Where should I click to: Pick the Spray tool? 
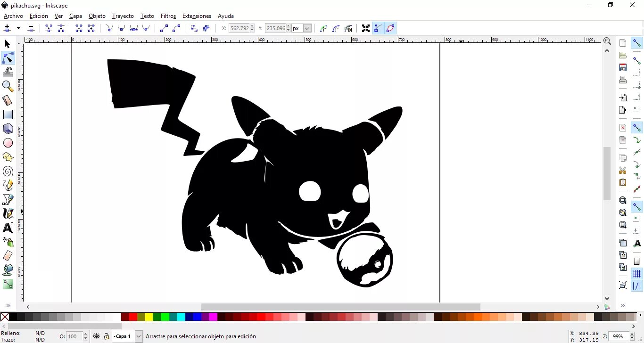click(8, 242)
